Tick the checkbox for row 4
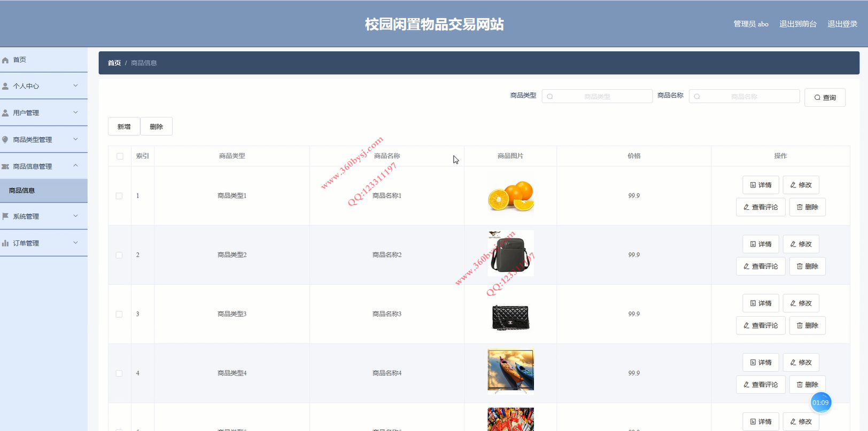This screenshot has width=868, height=431. tap(119, 374)
